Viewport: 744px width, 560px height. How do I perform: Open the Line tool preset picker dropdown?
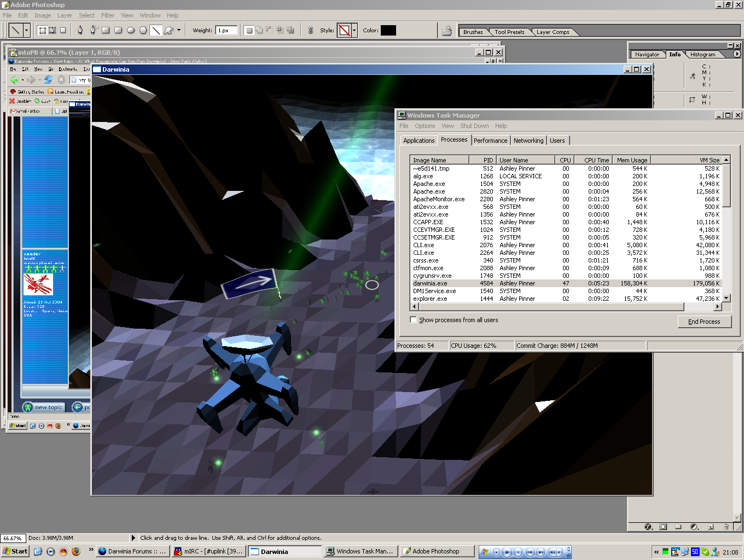26,31
